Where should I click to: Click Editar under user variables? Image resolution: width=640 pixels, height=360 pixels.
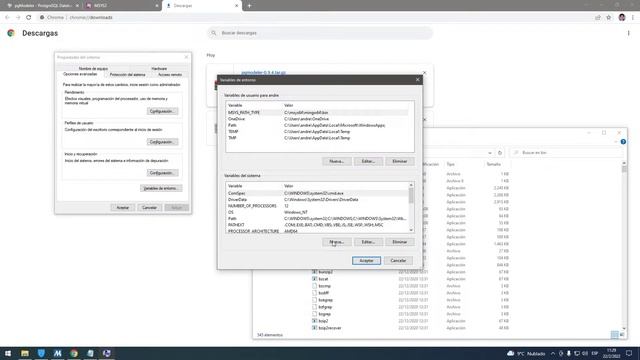[368, 162]
